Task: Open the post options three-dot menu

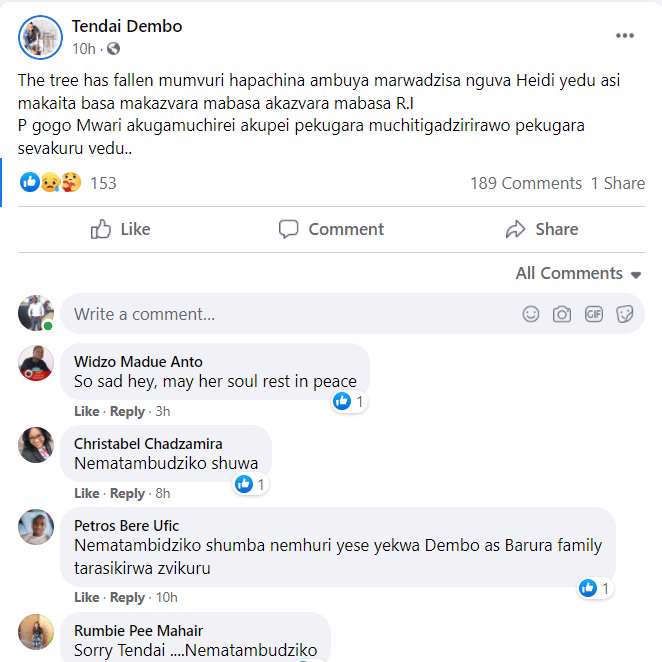Action: [625, 36]
